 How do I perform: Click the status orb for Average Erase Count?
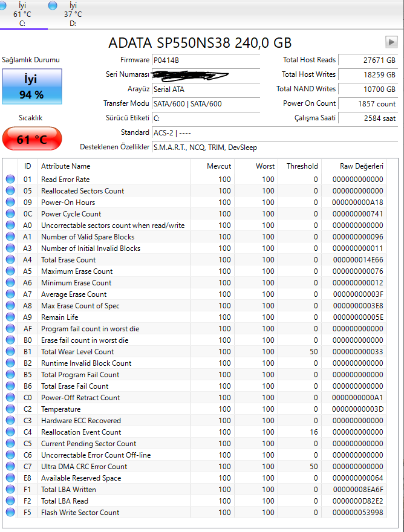[x=10, y=294]
